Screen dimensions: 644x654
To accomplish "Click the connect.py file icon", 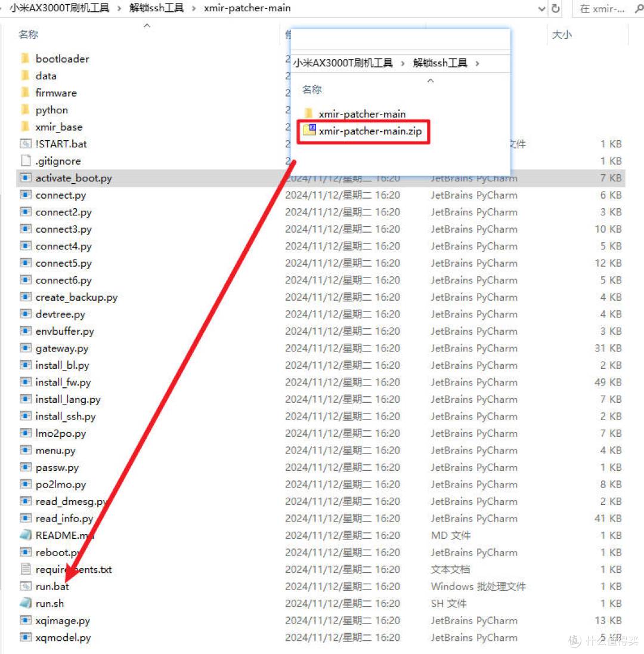I will [26, 195].
